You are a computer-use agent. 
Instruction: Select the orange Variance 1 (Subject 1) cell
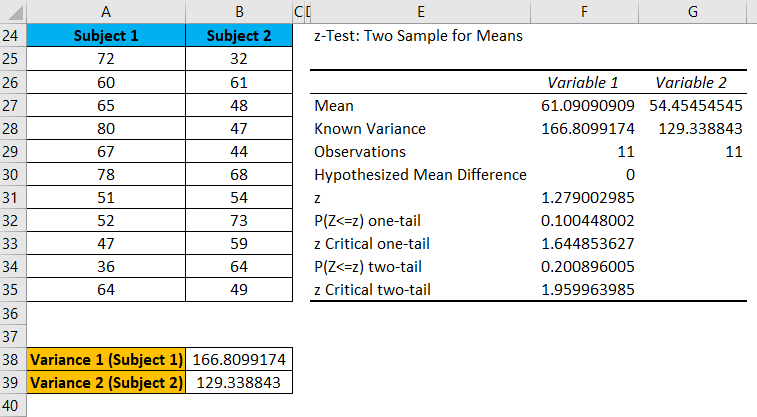pos(106,359)
